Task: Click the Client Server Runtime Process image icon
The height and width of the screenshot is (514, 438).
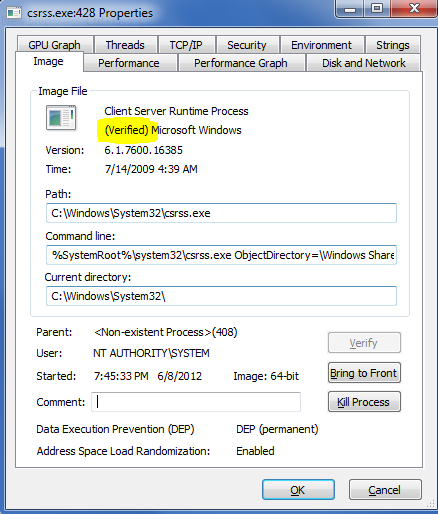Action: (x=61, y=118)
